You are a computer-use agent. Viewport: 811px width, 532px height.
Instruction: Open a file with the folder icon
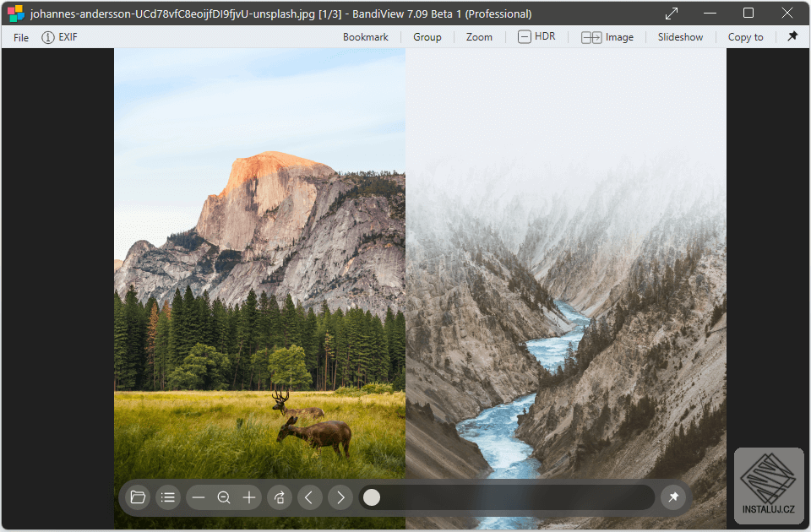(138, 497)
